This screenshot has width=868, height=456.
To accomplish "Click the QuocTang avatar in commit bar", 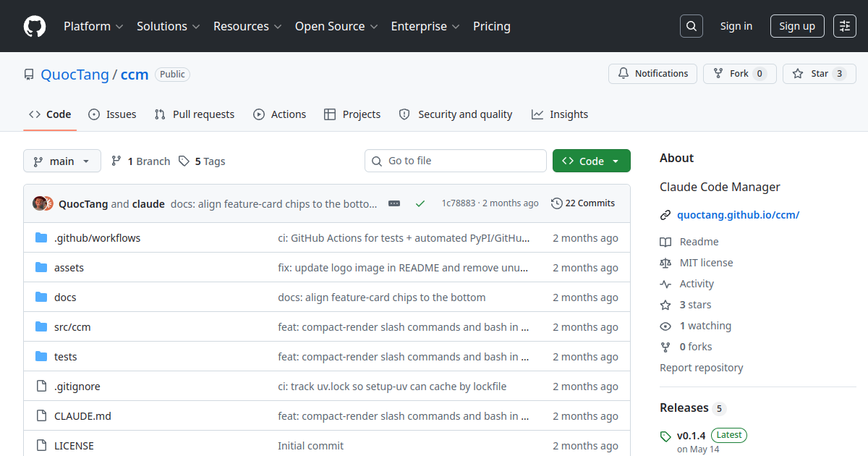I will 40,203.
